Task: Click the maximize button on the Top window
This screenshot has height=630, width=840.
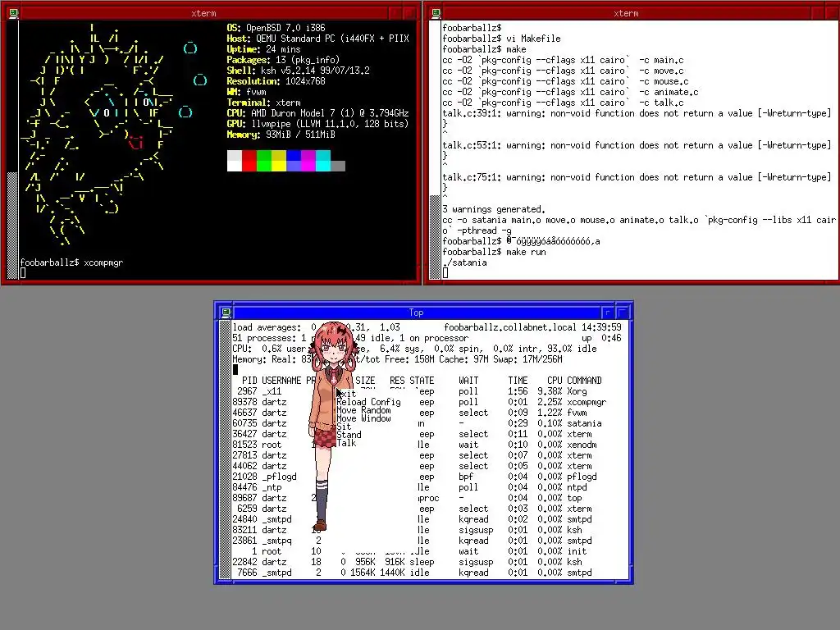Action: coord(622,313)
